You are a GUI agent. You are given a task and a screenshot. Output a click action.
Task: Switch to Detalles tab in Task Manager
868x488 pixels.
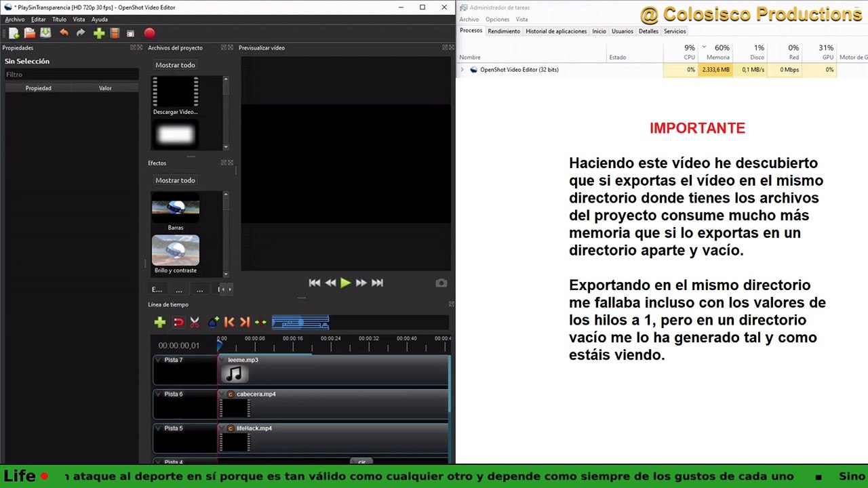(x=648, y=31)
